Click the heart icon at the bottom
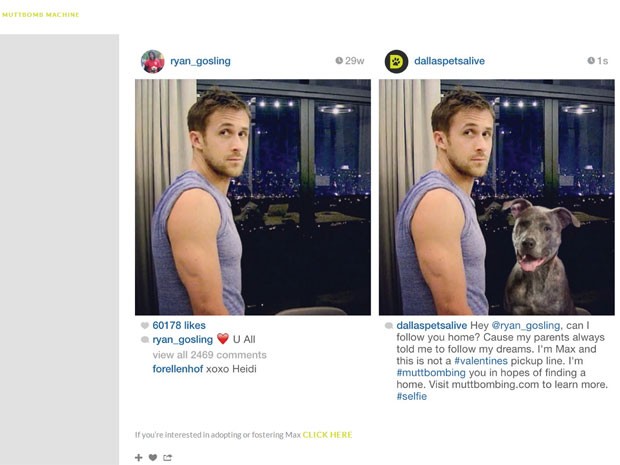 (x=153, y=457)
